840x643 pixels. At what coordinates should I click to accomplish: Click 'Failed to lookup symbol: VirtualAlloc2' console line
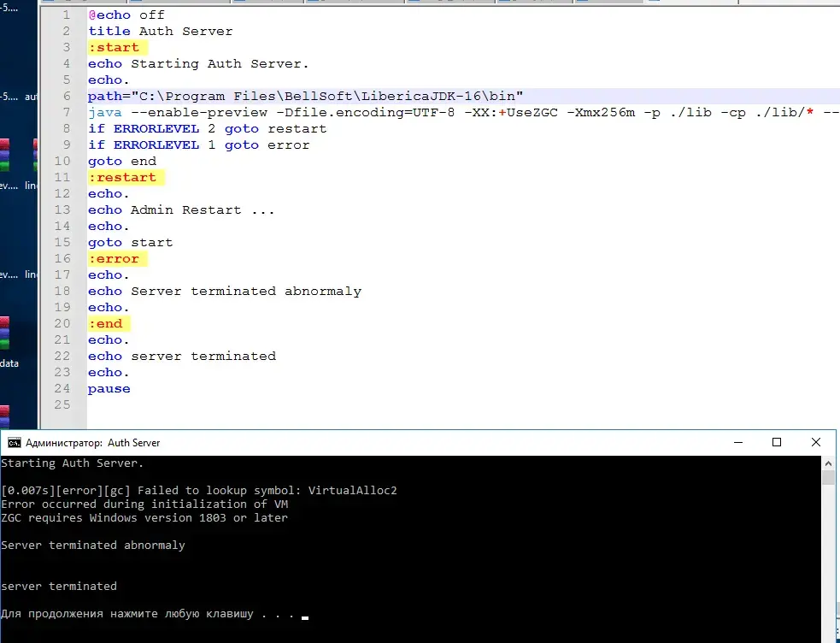(x=267, y=490)
